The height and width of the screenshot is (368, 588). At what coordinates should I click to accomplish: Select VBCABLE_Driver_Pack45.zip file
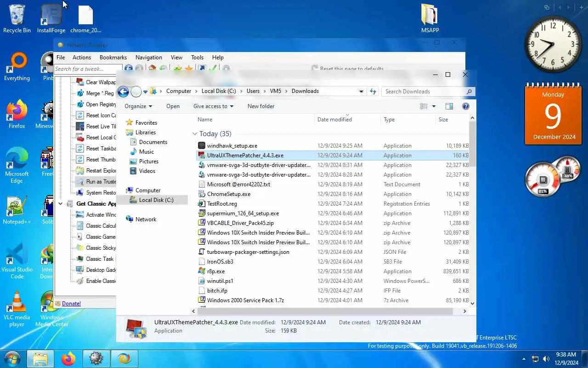[x=240, y=223]
